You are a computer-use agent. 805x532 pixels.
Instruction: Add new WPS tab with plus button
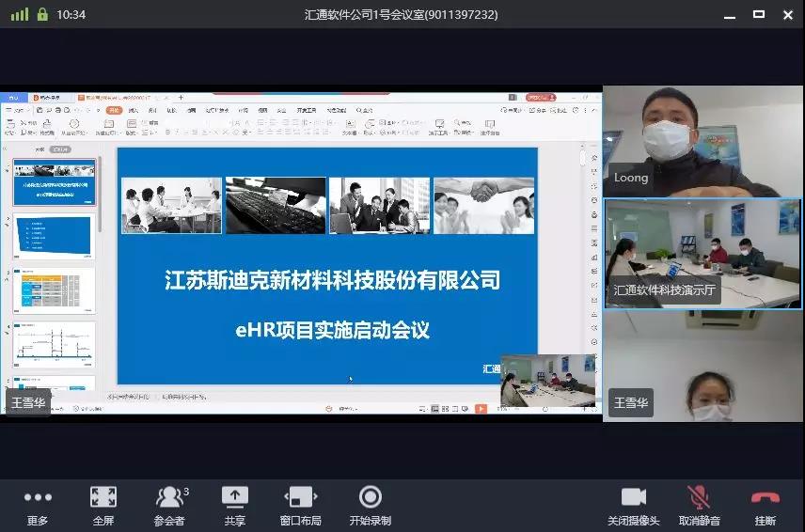(181, 98)
